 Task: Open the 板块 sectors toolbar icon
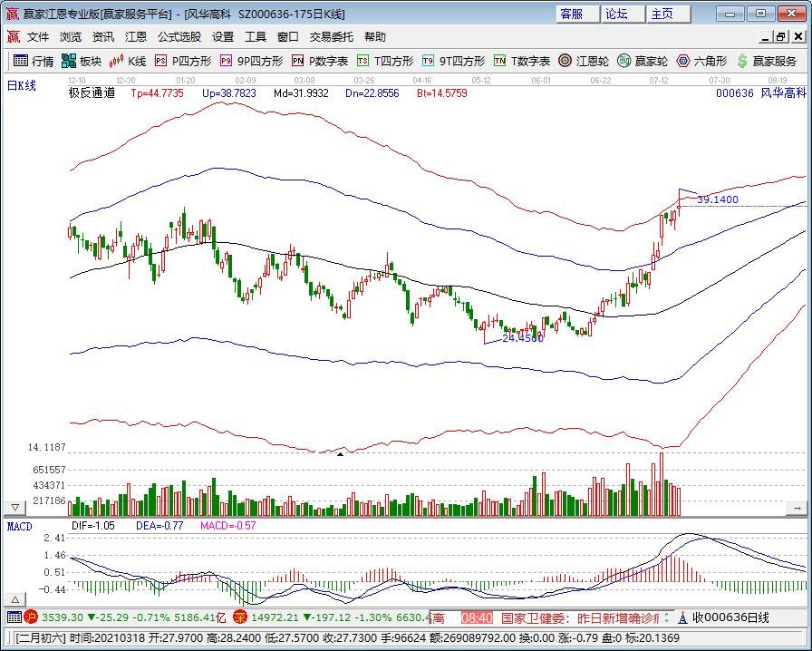click(82, 61)
